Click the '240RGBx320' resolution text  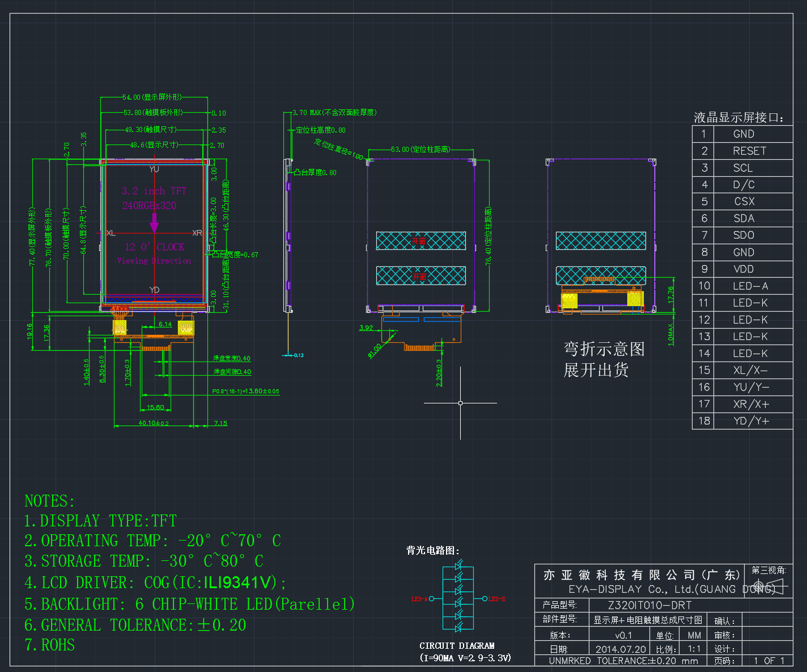click(150, 206)
